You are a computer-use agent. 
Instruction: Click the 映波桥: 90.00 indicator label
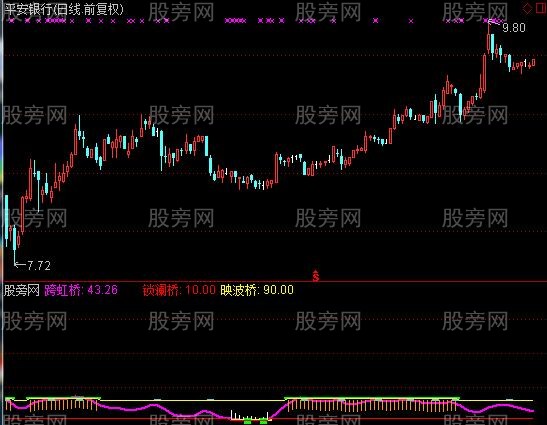(x=257, y=290)
